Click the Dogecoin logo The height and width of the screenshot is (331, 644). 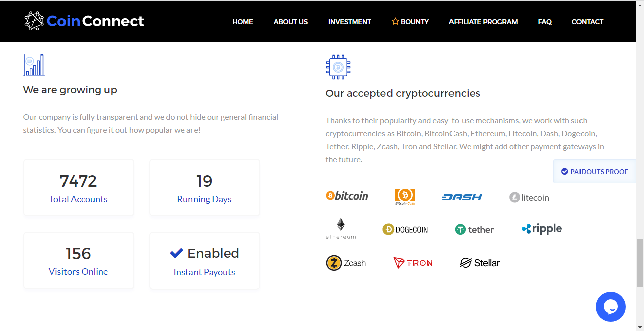pyautogui.click(x=405, y=230)
